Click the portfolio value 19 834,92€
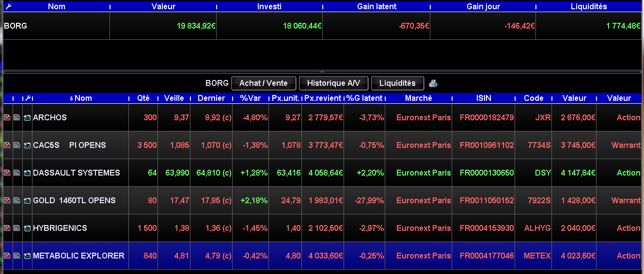Image resolution: width=644 pixels, height=274 pixels. point(196,26)
